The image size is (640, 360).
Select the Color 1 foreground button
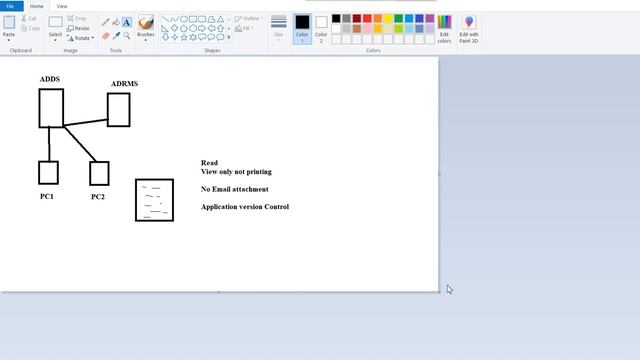pyautogui.click(x=302, y=29)
